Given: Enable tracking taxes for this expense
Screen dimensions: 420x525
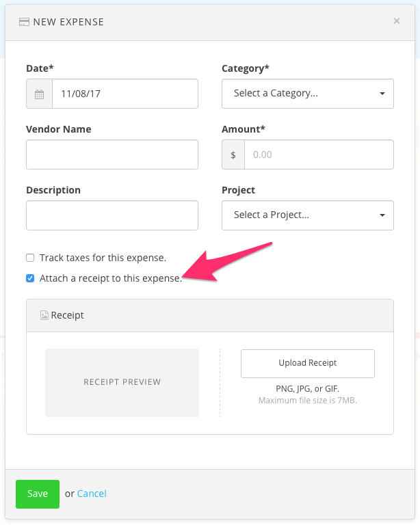Looking at the screenshot, I should click(x=30, y=258).
